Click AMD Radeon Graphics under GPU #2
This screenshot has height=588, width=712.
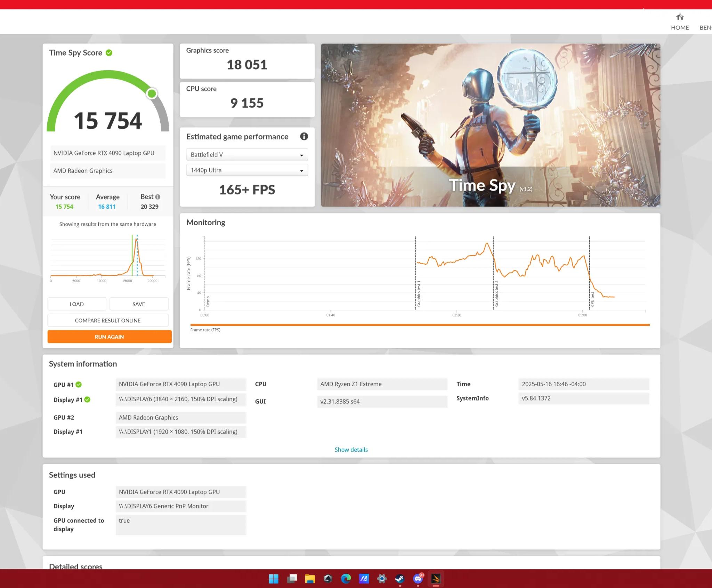click(181, 417)
